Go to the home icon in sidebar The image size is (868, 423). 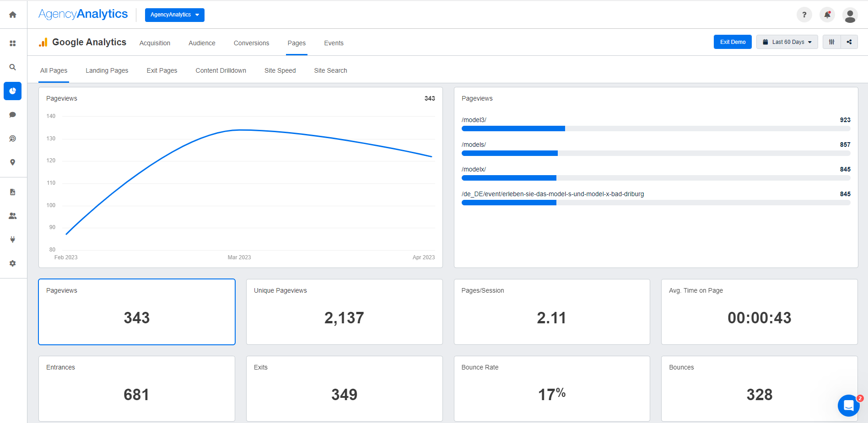pos(13,15)
